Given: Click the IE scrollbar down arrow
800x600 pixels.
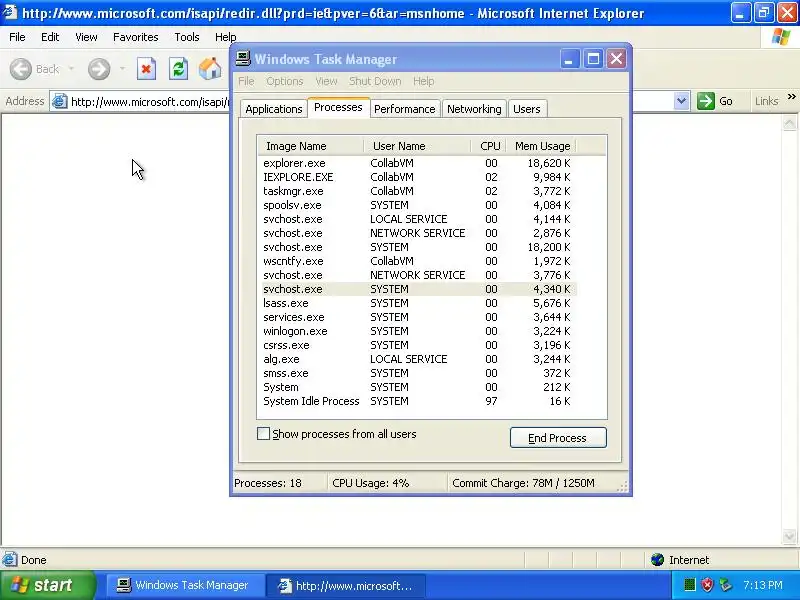Looking at the screenshot, I should [x=789, y=536].
